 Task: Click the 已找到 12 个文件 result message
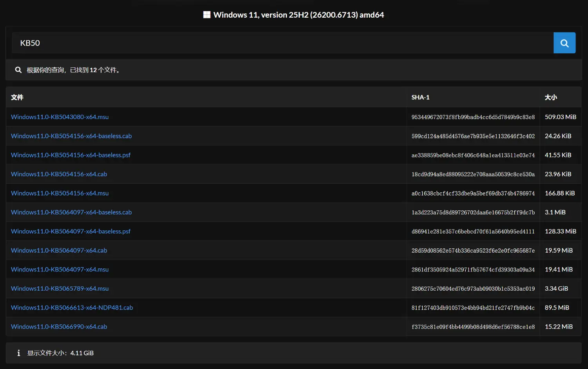[x=73, y=70]
